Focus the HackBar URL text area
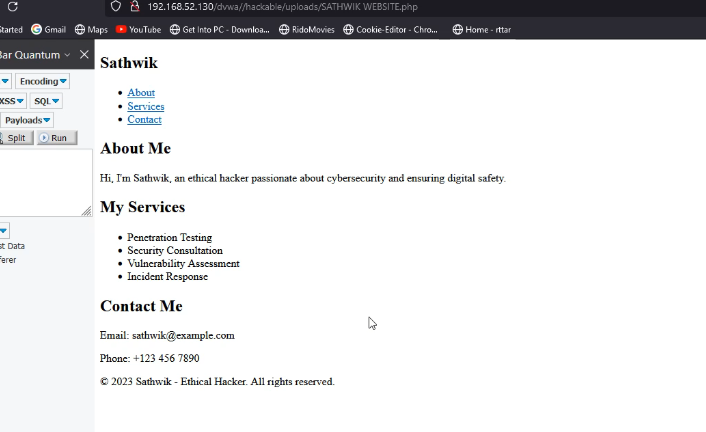Screen dimensions: 706x432 pyautogui.click(x=45, y=182)
